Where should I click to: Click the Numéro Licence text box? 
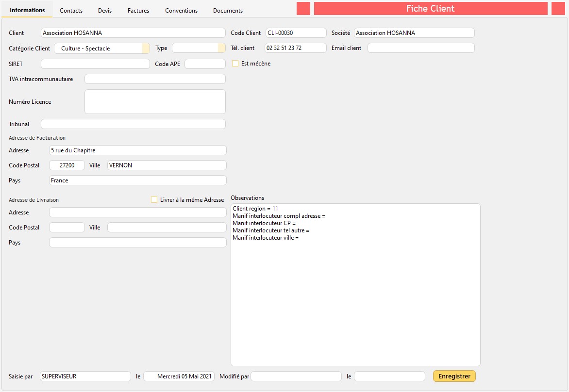[x=155, y=102]
